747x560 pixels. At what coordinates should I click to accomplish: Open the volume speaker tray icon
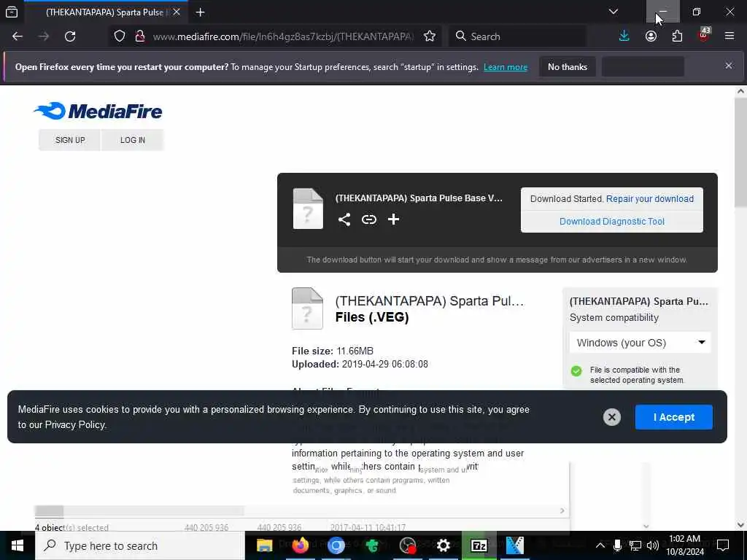point(653,545)
